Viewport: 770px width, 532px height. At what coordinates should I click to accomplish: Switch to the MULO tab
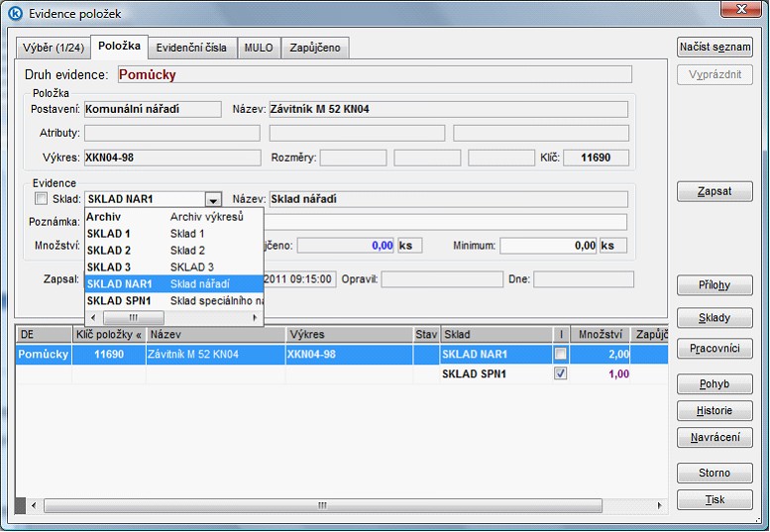pos(259,49)
